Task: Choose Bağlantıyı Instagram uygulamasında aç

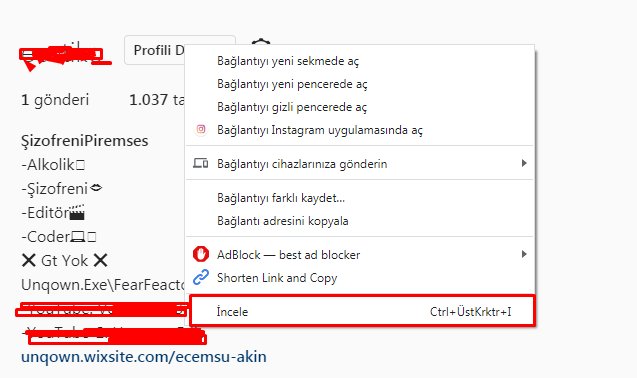Action: click(x=360, y=130)
